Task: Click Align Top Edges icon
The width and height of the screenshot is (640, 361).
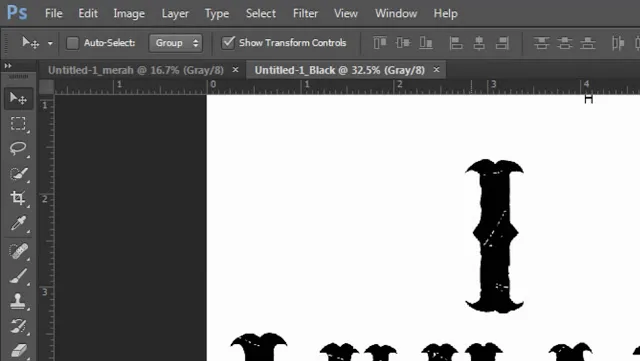Action: point(380,42)
